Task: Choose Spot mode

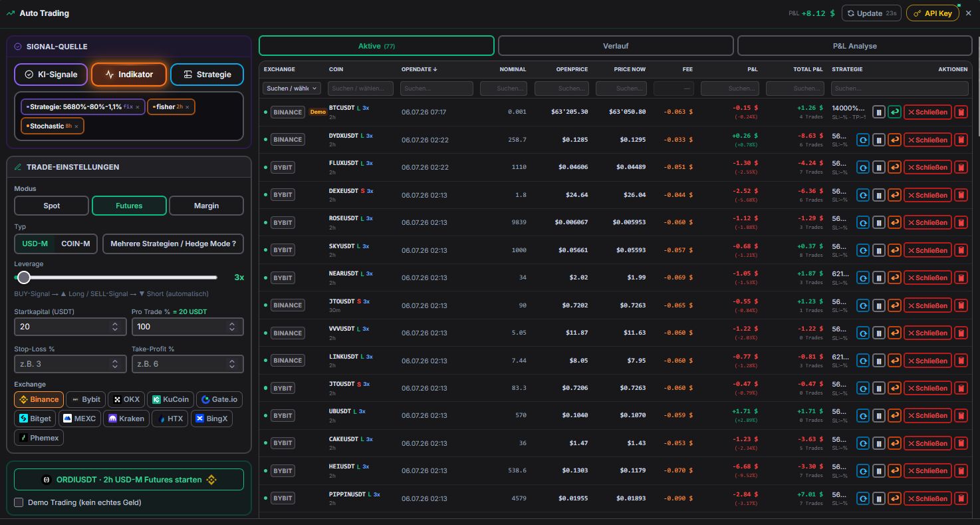Action: click(51, 206)
